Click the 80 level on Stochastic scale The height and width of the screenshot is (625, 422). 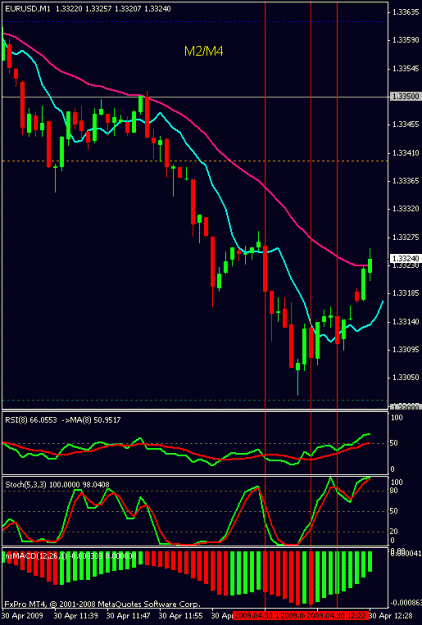(394, 491)
